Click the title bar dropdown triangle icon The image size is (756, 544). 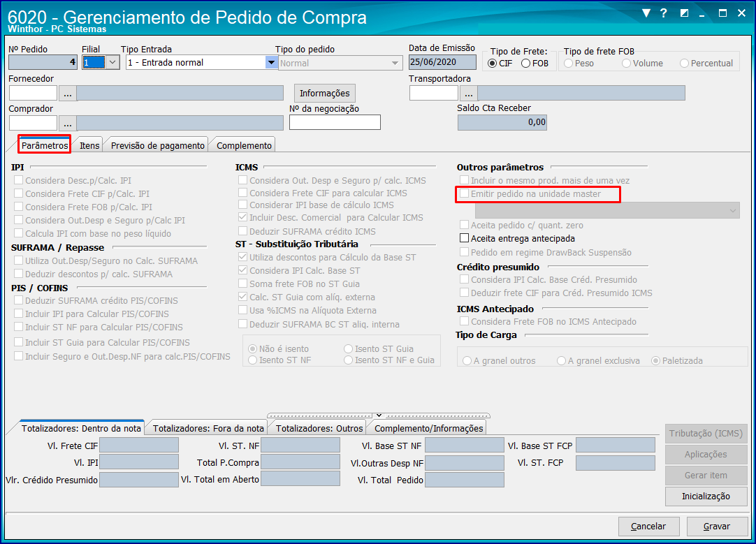click(x=646, y=13)
